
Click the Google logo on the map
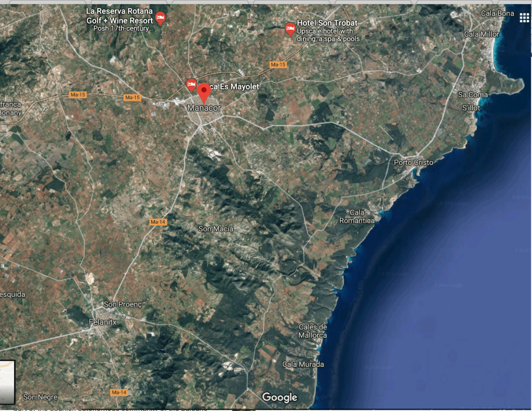[280, 398]
